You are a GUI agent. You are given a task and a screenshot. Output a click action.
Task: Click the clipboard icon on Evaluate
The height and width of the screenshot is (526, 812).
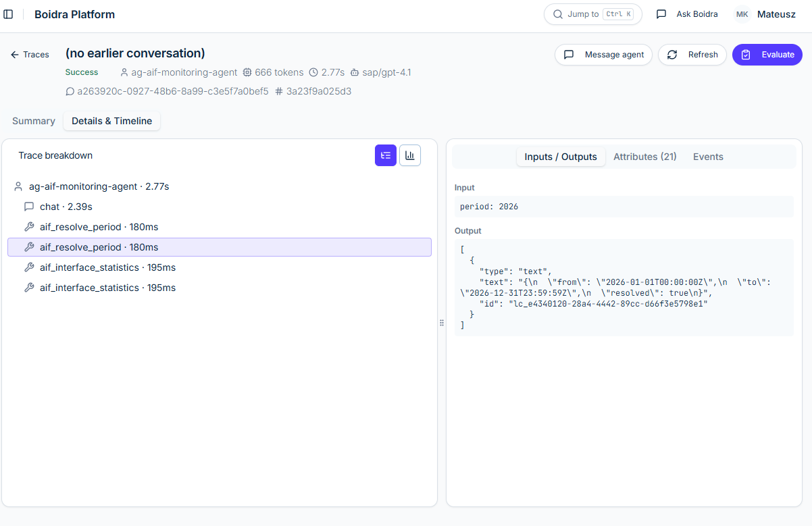point(746,55)
